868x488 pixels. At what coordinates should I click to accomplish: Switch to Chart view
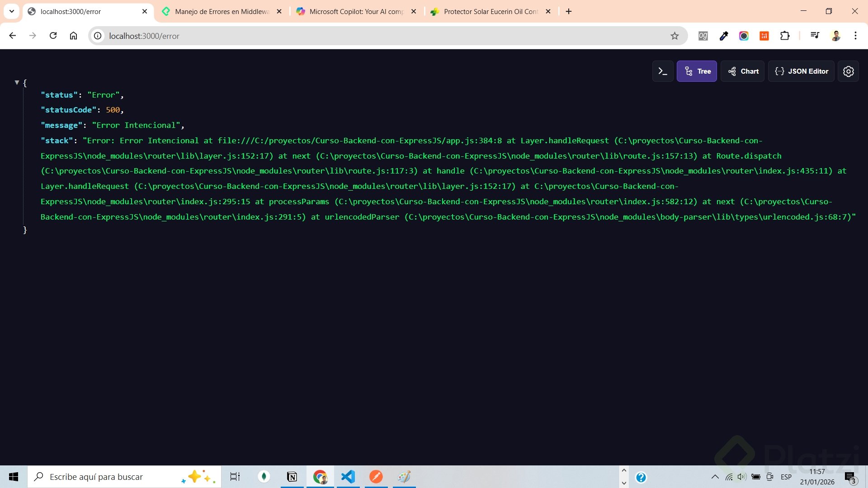[743, 71]
